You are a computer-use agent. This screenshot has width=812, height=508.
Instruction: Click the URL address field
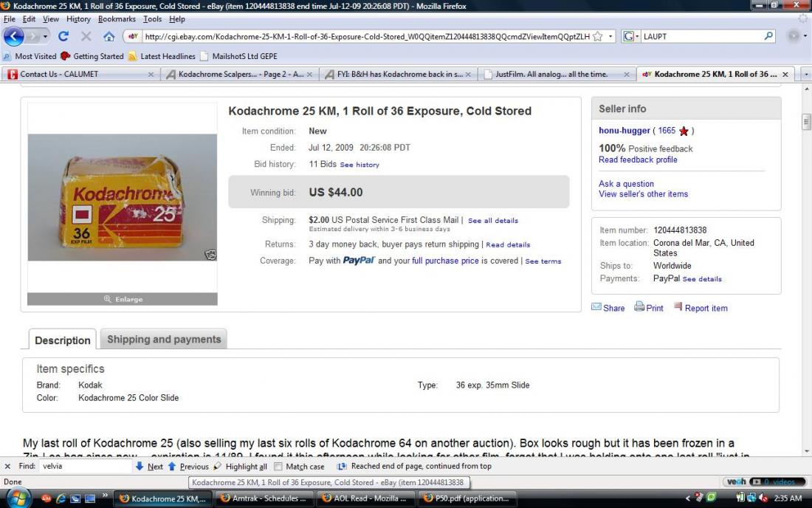point(367,36)
